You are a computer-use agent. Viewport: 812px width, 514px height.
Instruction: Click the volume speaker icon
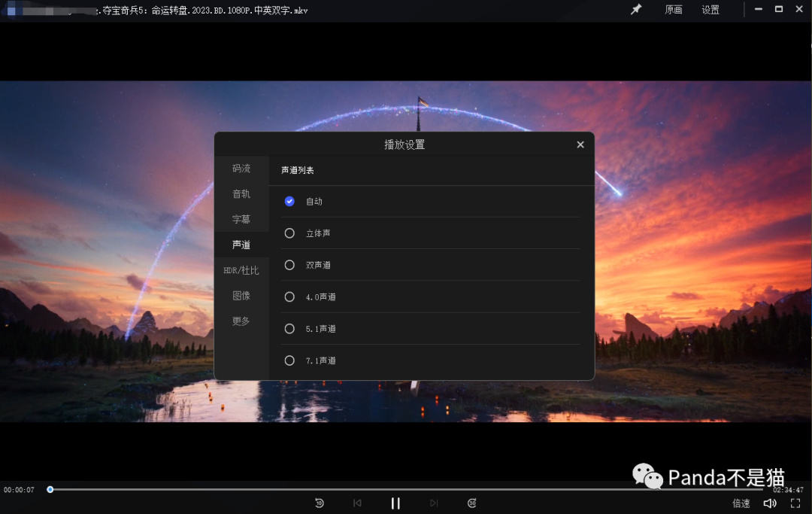coord(770,503)
